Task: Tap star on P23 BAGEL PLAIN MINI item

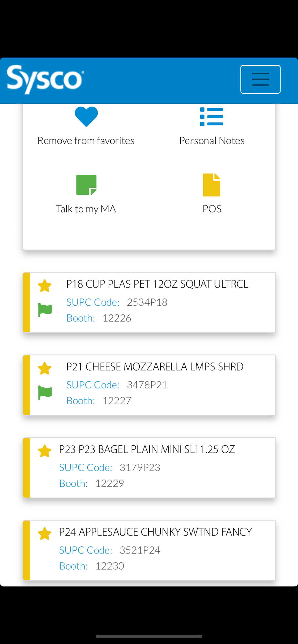Action: tap(45, 451)
